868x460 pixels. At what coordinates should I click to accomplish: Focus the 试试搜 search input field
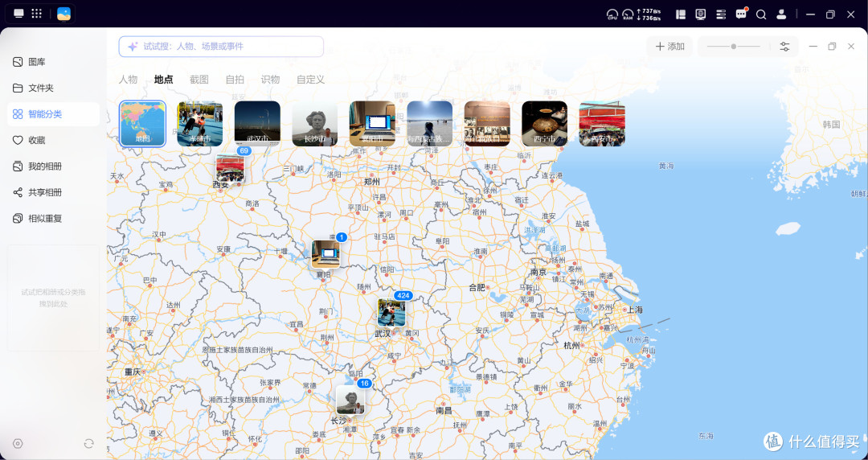click(x=221, y=47)
